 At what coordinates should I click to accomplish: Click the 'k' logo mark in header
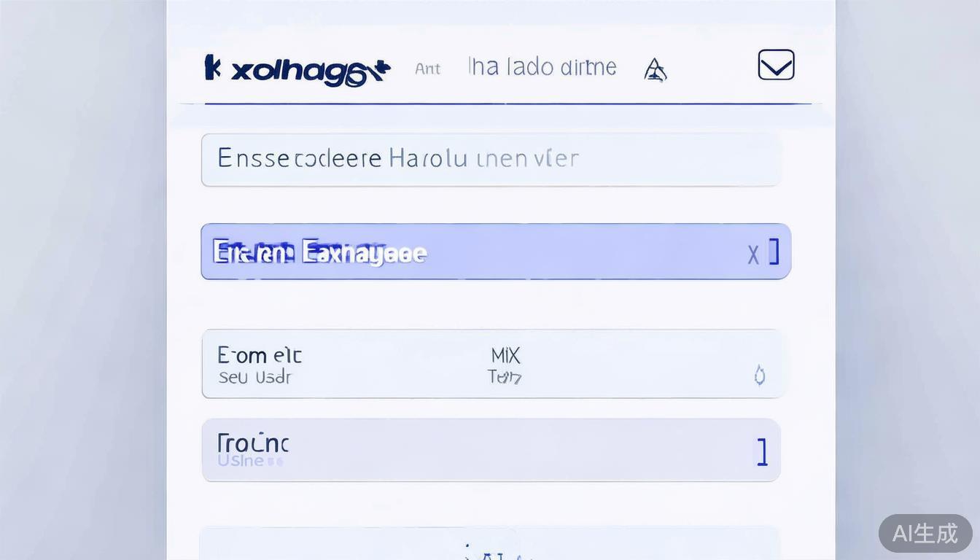click(x=212, y=68)
